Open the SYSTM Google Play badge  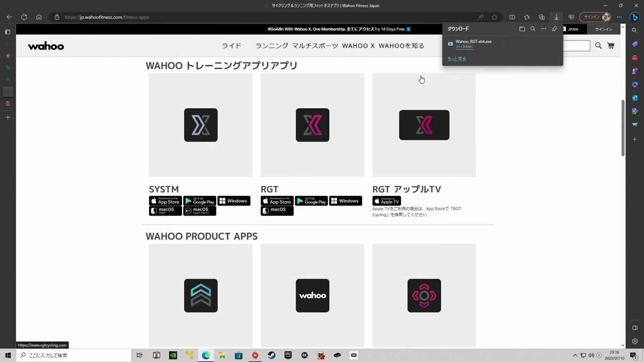pos(200,201)
